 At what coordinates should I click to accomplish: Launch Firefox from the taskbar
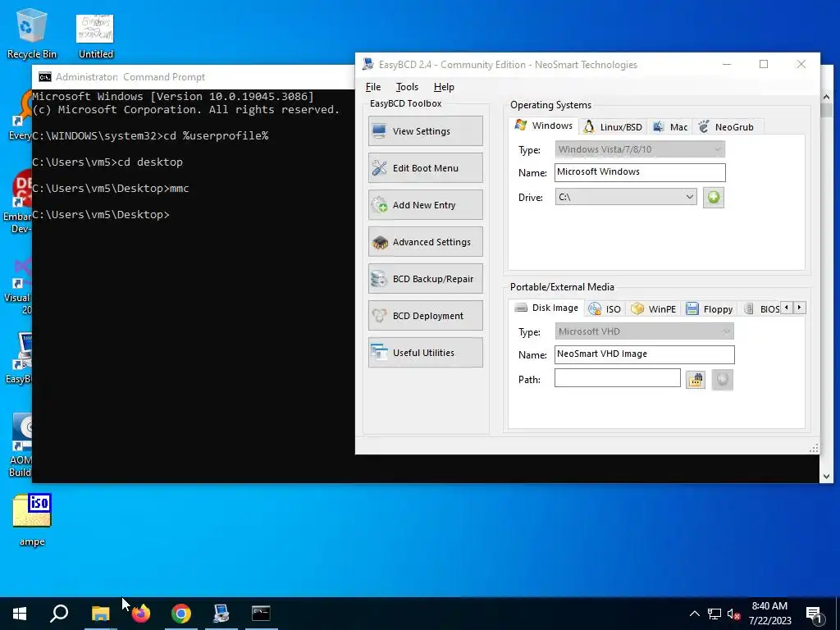point(141,614)
